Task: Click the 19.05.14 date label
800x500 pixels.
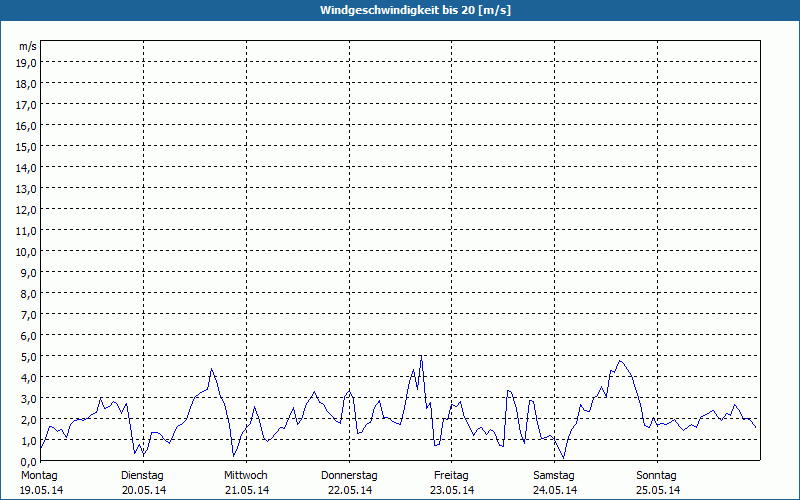Action: point(41,490)
